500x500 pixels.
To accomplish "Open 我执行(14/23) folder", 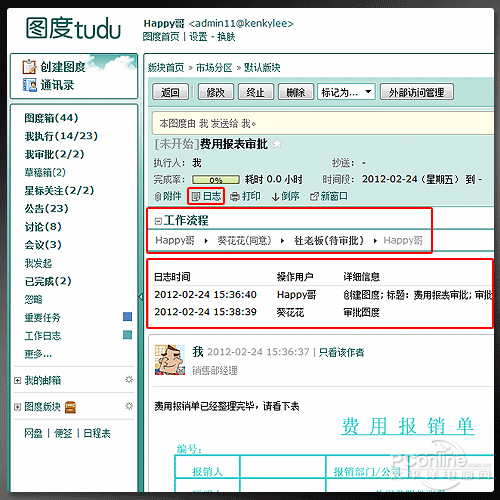I will [x=61, y=136].
